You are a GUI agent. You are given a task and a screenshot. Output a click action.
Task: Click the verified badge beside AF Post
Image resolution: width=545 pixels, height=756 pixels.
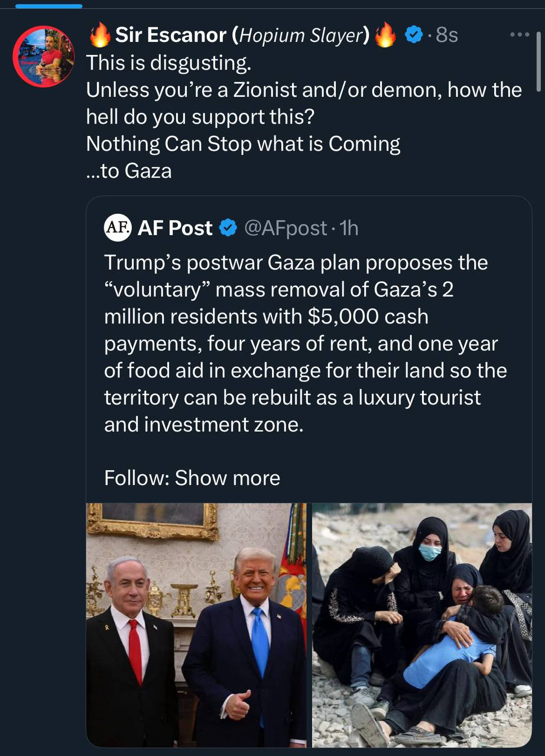(x=228, y=228)
